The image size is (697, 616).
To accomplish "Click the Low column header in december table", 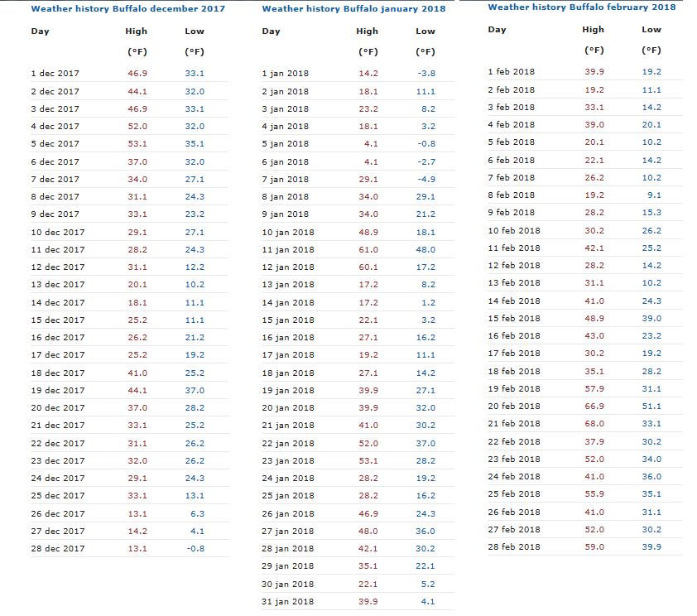I will pos(195,31).
